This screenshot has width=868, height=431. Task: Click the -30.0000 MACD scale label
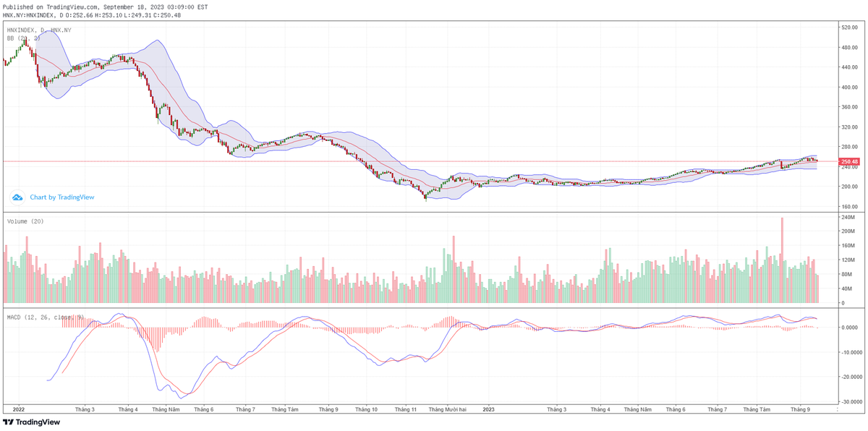[851, 401]
